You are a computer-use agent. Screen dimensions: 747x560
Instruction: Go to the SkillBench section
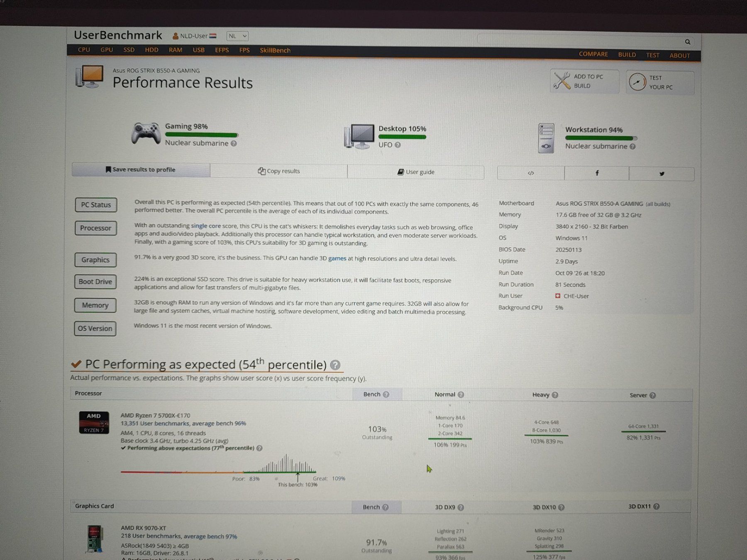click(x=275, y=51)
